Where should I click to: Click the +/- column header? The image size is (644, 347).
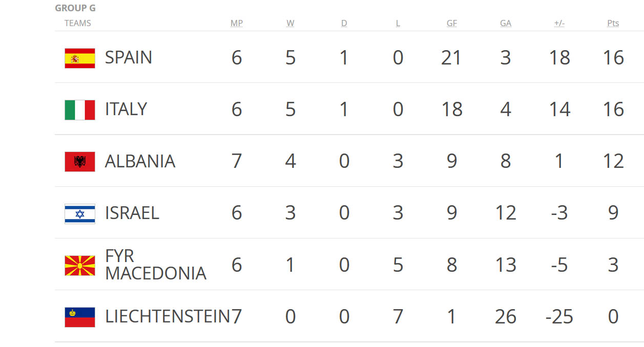(x=559, y=23)
